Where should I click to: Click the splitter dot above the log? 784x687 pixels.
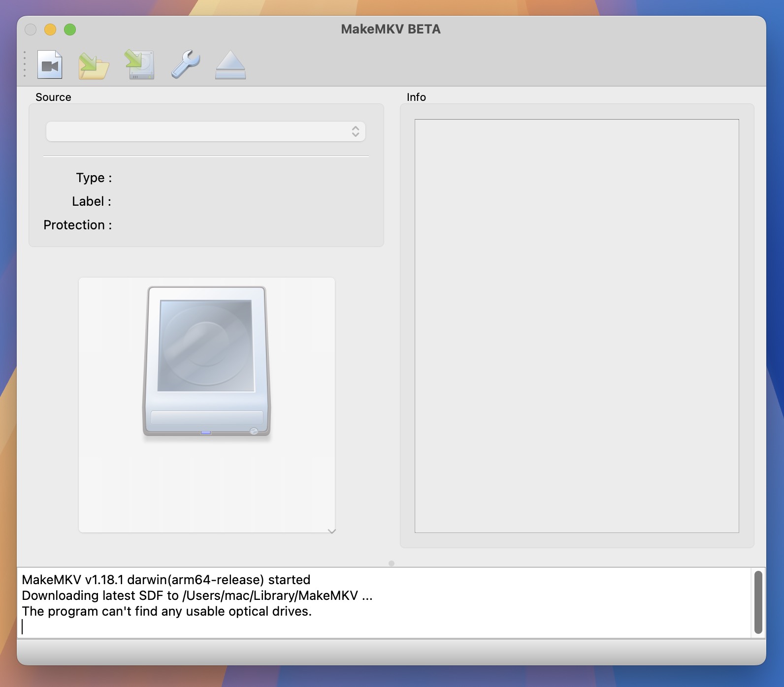(392, 563)
